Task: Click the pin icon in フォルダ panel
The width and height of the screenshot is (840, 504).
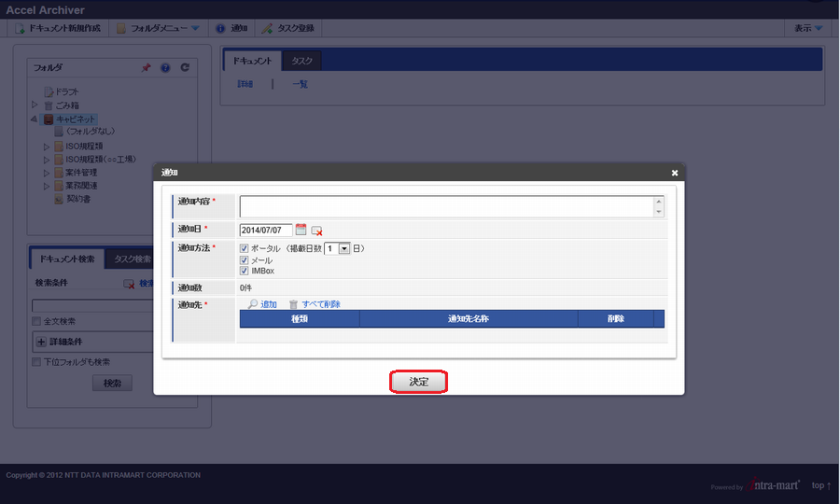Action: point(146,67)
